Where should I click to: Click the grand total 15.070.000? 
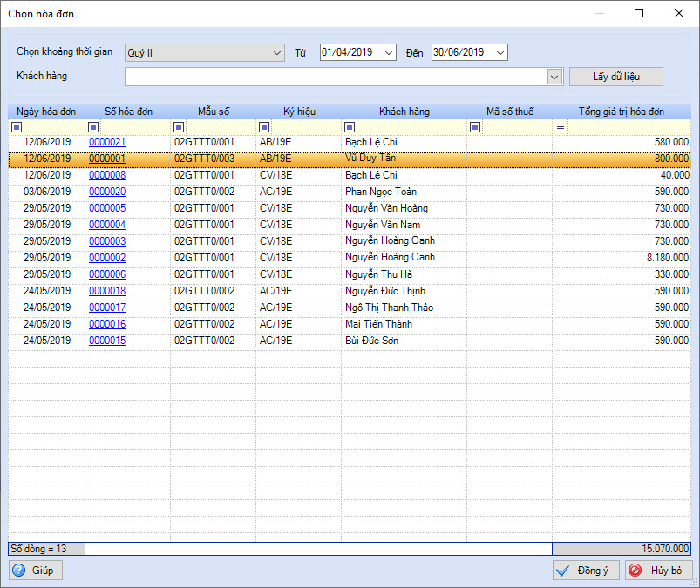(x=622, y=549)
